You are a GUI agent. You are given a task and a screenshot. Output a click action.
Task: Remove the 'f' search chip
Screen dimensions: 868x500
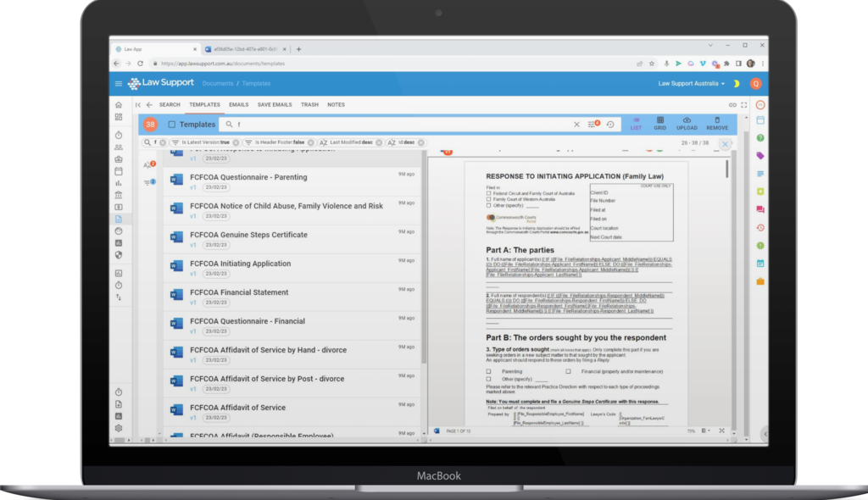click(163, 143)
